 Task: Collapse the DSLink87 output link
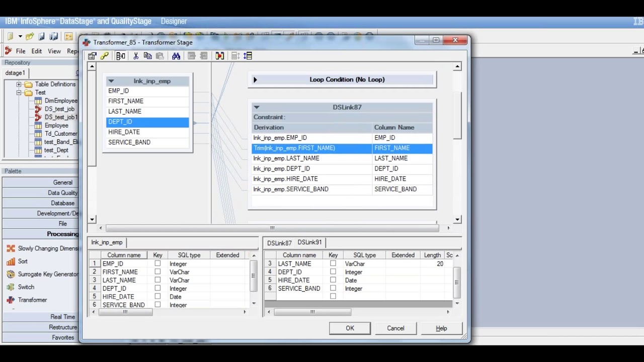(x=257, y=107)
